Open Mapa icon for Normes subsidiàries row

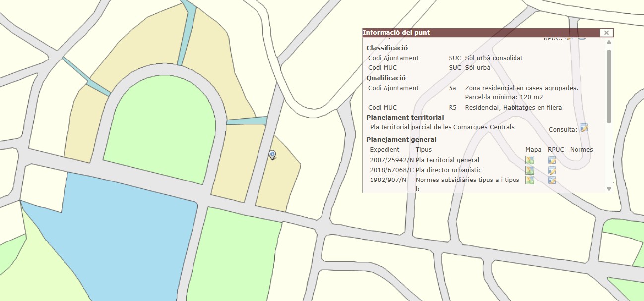(530, 180)
